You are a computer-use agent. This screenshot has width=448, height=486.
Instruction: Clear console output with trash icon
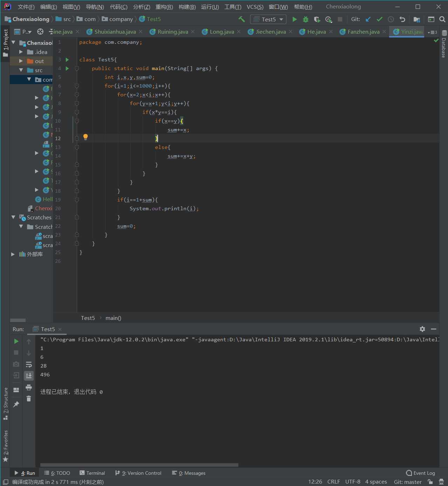pos(29,399)
